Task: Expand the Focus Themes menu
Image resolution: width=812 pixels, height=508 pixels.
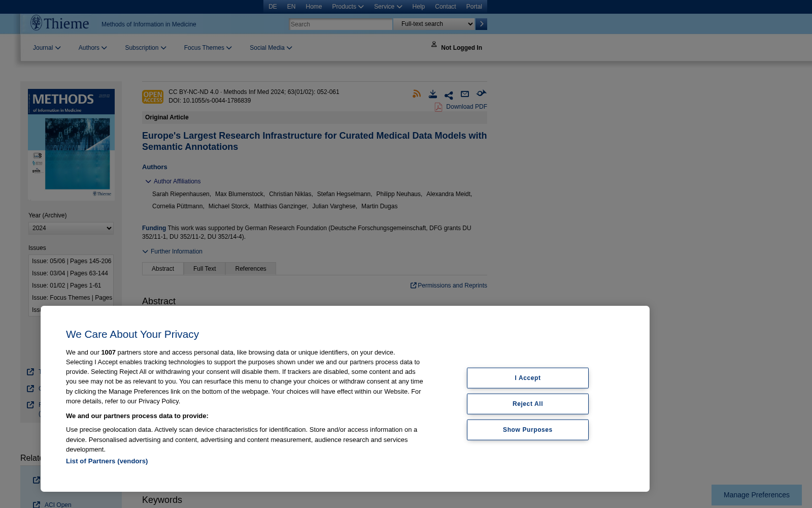Action: (x=208, y=48)
